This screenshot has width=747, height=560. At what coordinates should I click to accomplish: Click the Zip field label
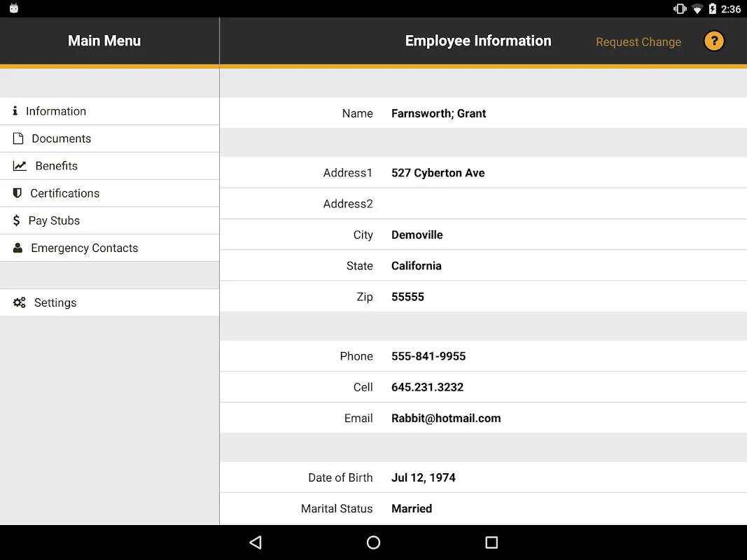coord(365,297)
